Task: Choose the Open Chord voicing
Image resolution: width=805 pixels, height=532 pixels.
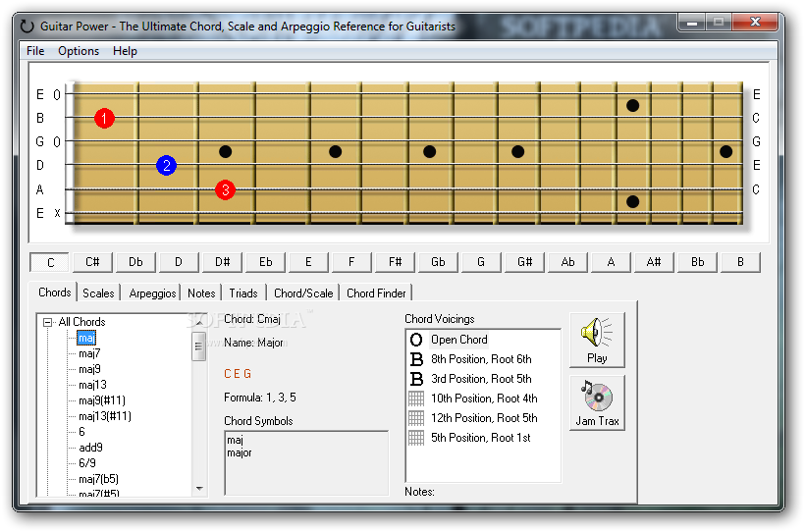Action: click(459, 340)
